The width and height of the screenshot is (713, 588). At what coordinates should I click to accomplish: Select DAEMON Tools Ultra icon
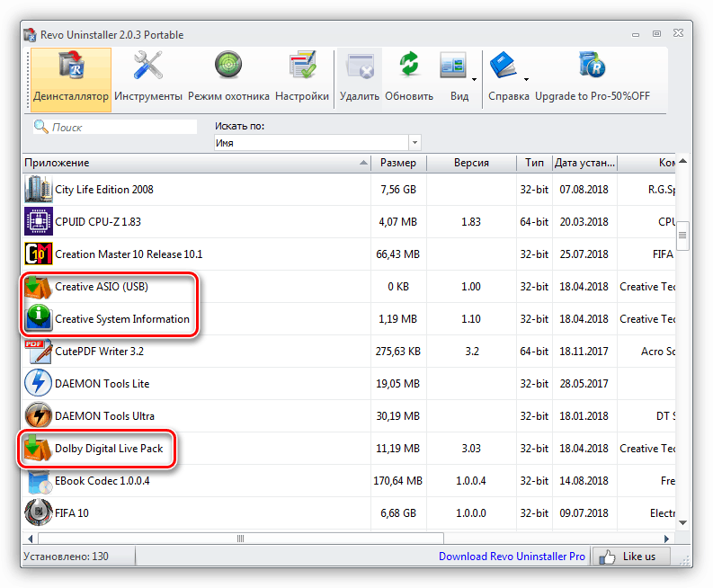pos(38,415)
